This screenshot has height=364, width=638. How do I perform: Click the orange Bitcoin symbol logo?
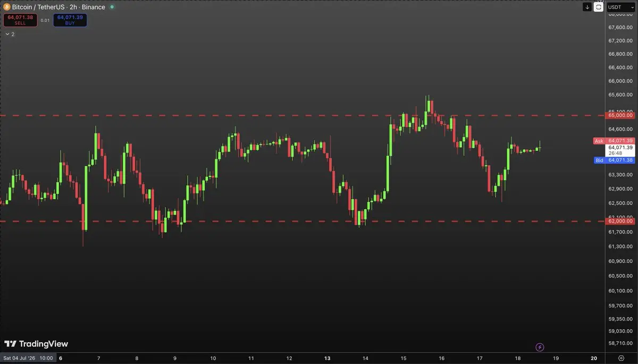click(7, 7)
